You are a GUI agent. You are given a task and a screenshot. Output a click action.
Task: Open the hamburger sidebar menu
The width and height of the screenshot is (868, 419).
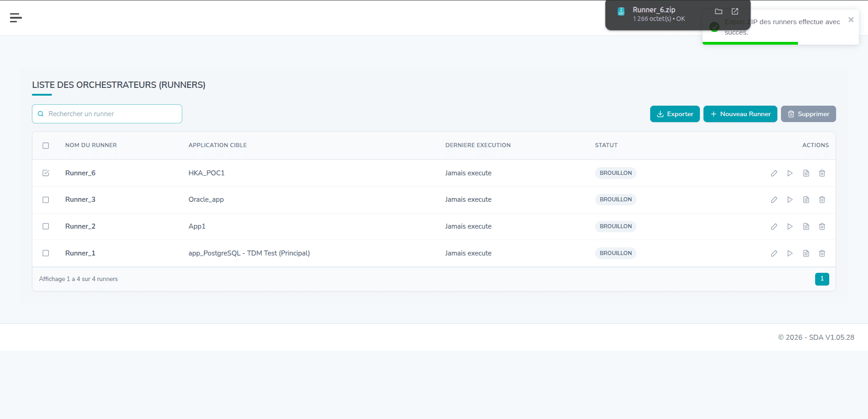click(15, 18)
